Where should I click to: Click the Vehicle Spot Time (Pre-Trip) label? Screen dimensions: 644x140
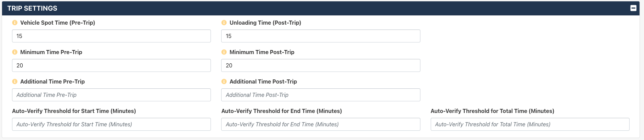(58, 23)
